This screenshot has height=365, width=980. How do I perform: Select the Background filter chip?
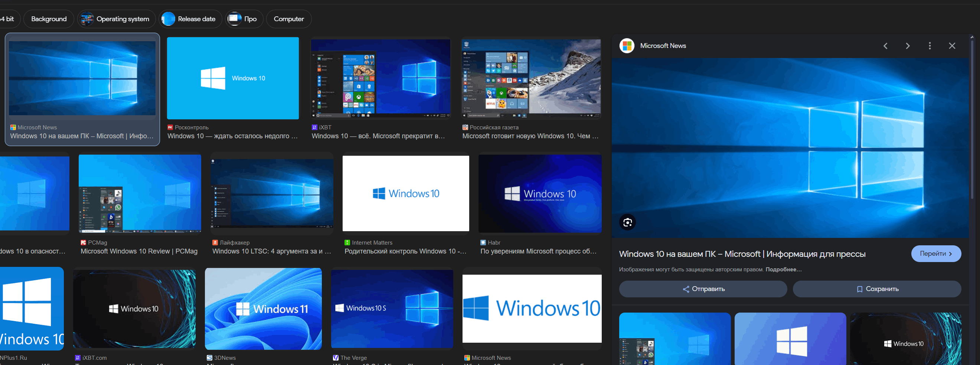click(x=49, y=19)
